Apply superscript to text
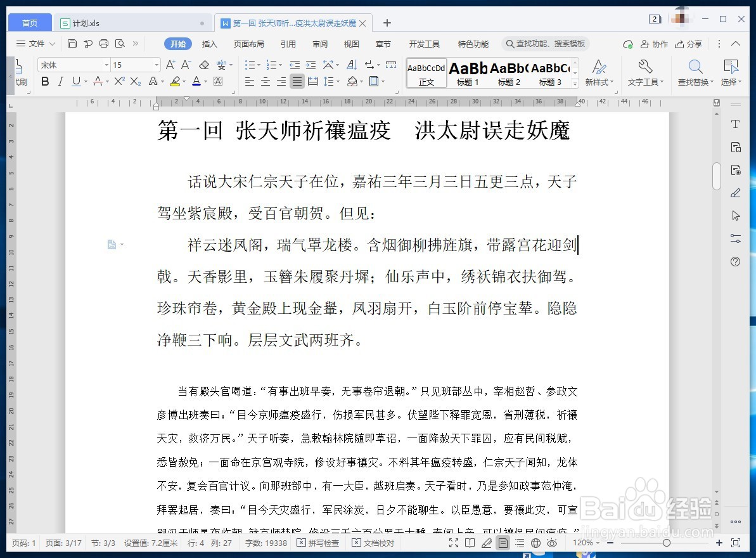756x558 pixels. pyautogui.click(x=119, y=82)
